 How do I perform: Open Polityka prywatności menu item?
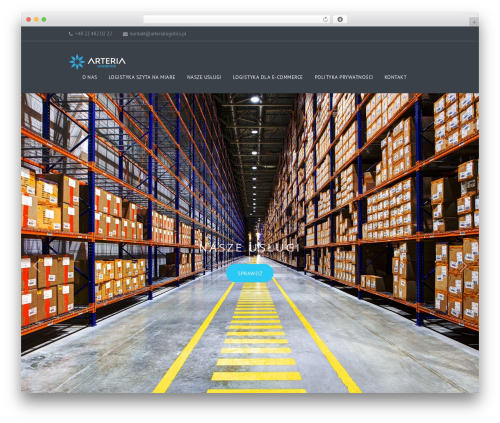point(344,77)
